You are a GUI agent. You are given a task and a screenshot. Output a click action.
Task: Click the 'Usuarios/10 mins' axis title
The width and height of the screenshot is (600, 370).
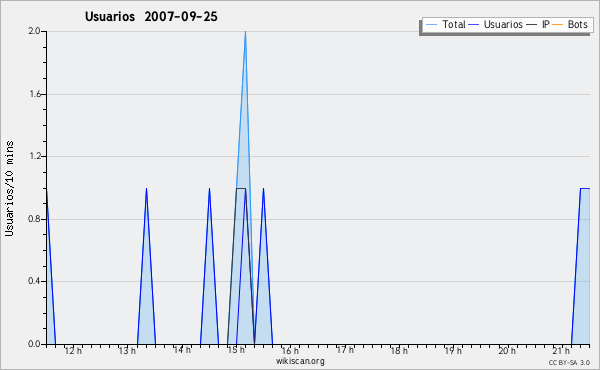(9, 189)
